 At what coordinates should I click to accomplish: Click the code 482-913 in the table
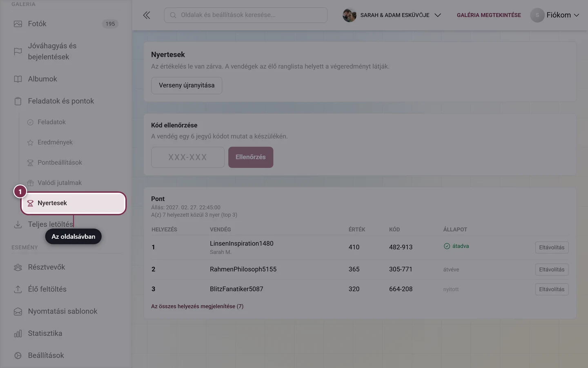pyautogui.click(x=401, y=247)
